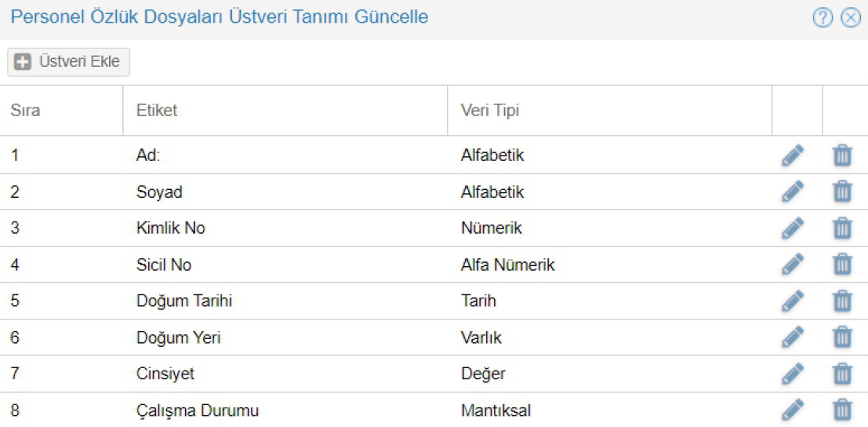This screenshot has width=868, height=427.
Task: Select the Etiket column header
Action: [157, 111]
